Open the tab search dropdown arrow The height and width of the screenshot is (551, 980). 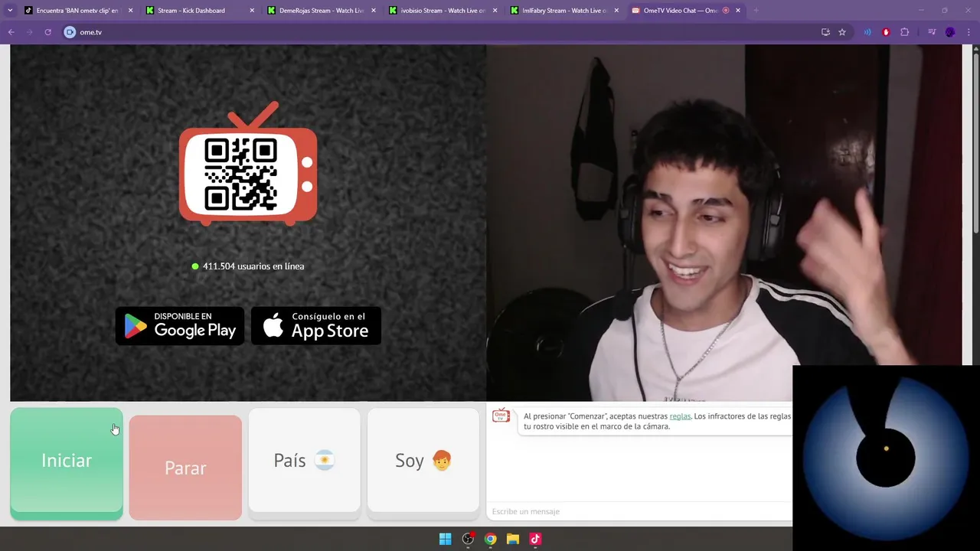point(9,11)
